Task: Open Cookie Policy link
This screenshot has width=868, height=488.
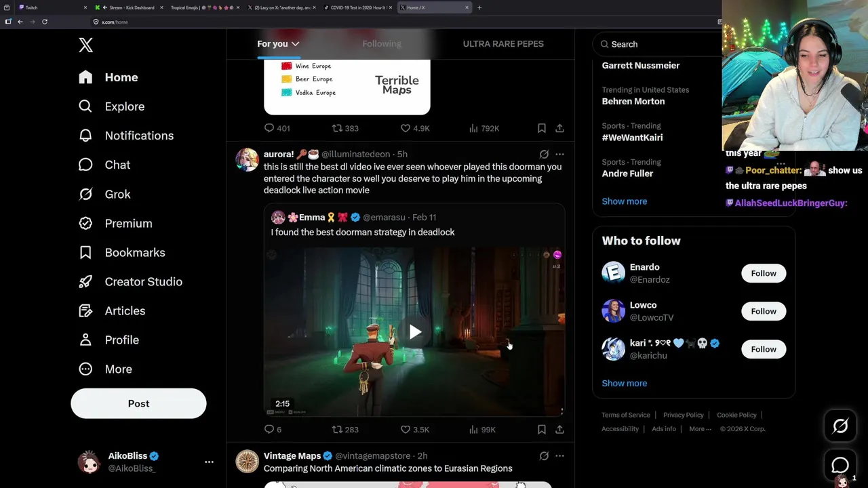Action: tap(736, 415)
